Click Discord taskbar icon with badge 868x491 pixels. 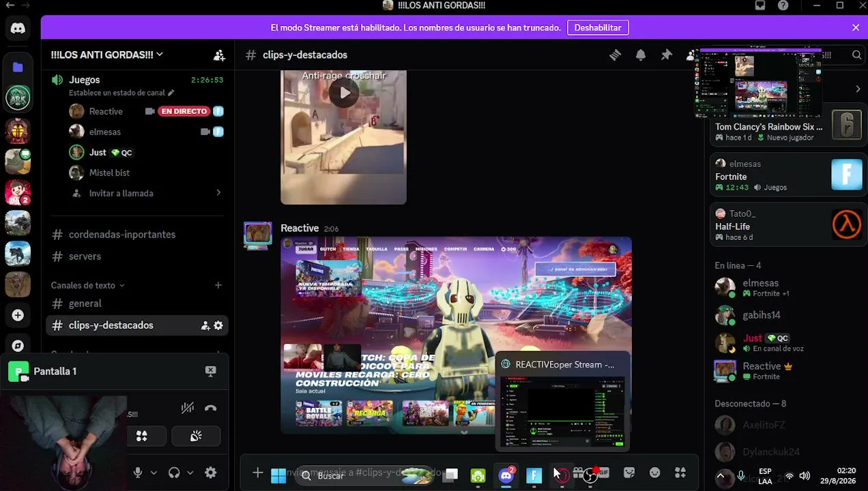pos(506,475)
